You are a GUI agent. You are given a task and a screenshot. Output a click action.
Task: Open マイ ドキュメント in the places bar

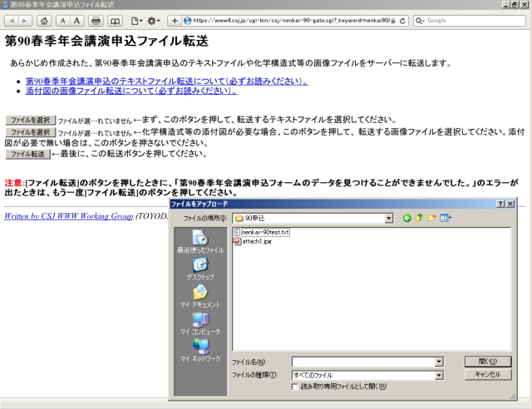[x=199, y=296]
